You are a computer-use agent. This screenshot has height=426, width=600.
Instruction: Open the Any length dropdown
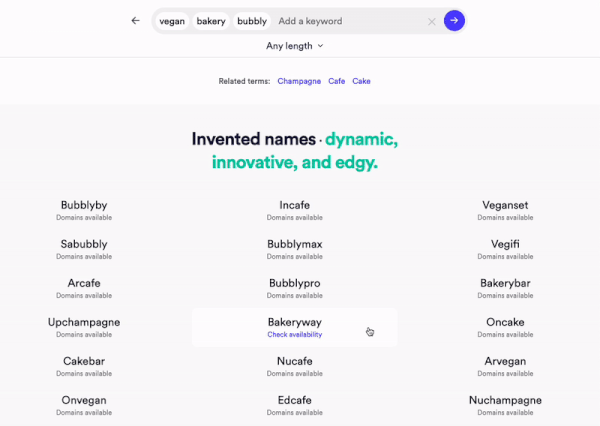295,46
